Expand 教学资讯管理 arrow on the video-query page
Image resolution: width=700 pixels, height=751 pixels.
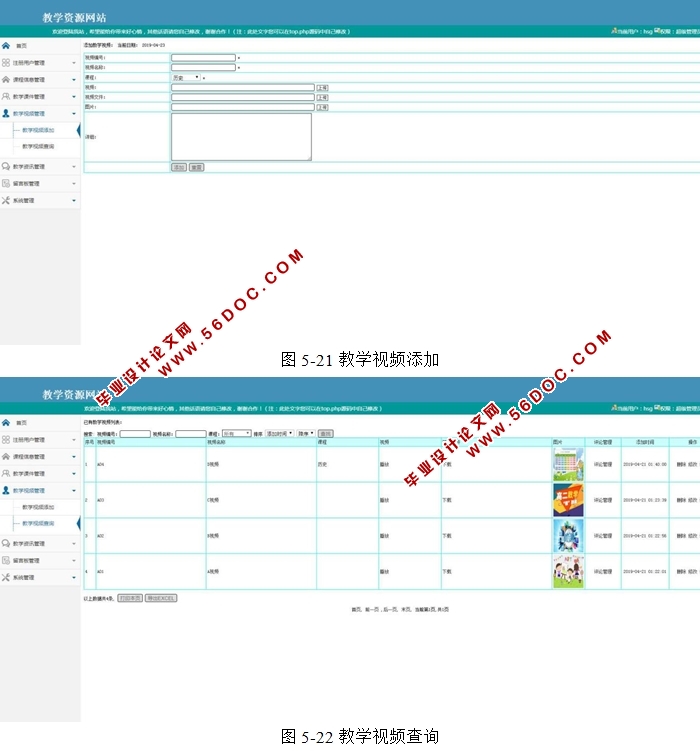[x=74, y=543]
